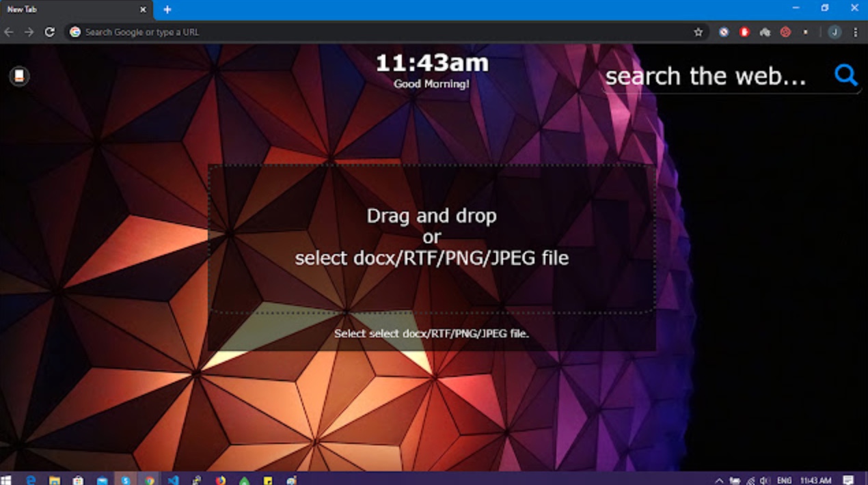Image resolution: width=868 pixels, height=485 pixels.
Task: Click the Drag and drop file area
Action: point(431,238)
